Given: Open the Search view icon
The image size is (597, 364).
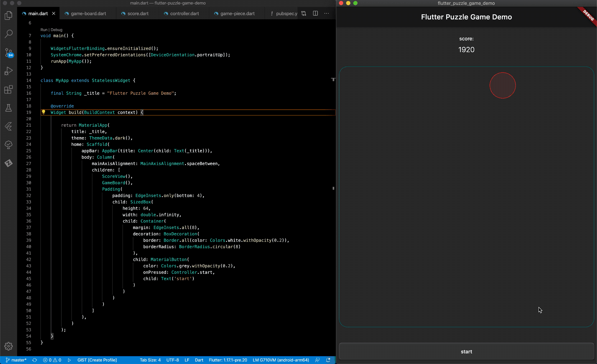Looking at the screenshot, I should [8, 34].
